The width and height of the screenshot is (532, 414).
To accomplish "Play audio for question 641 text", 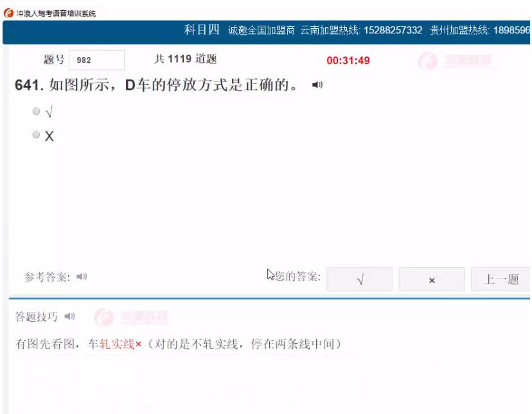I will click(317, 85).
